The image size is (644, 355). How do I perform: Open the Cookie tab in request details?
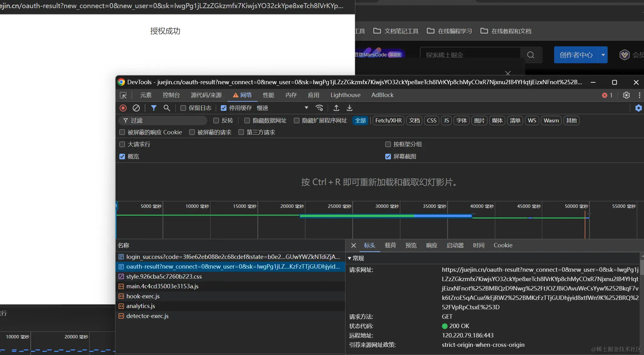coord(503,245)
